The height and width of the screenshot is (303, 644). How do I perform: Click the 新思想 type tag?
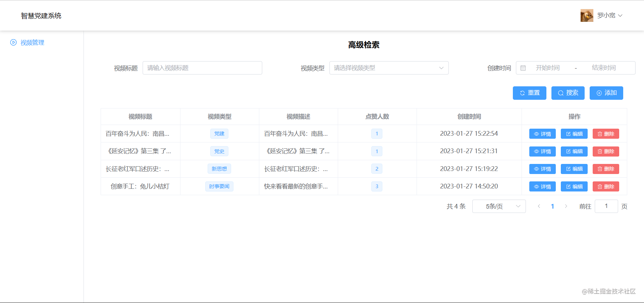click(x=219, y=169)
